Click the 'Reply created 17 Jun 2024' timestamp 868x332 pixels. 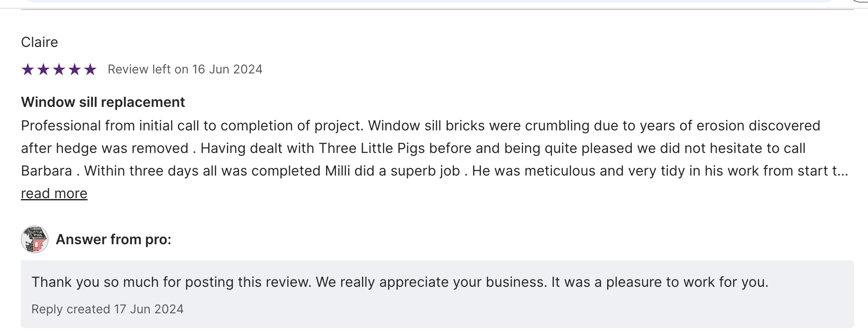click(107, 309)
